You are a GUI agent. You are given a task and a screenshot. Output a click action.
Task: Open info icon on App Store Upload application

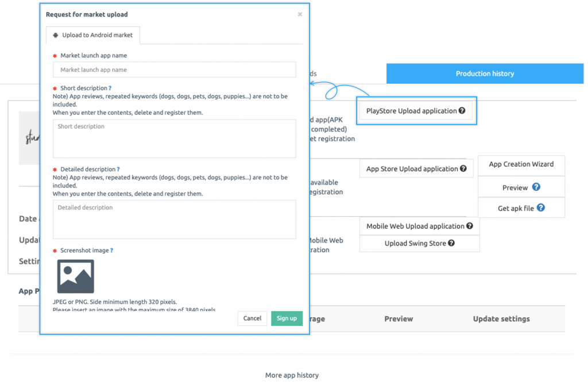click(462, 168)
